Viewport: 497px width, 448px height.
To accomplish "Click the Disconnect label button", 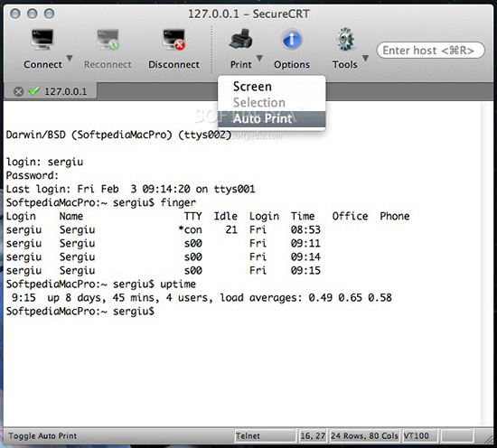I will point(173,64).
